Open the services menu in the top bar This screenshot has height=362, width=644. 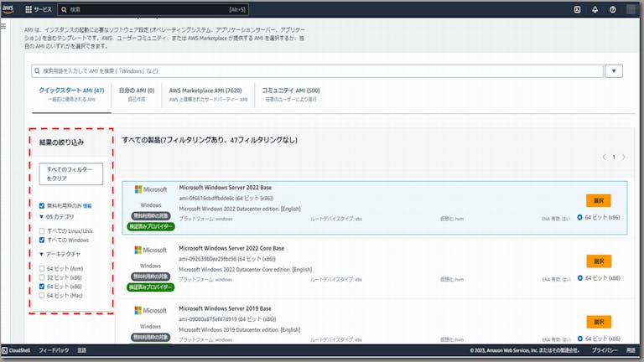pyautogui.click(x=39, y=9)
